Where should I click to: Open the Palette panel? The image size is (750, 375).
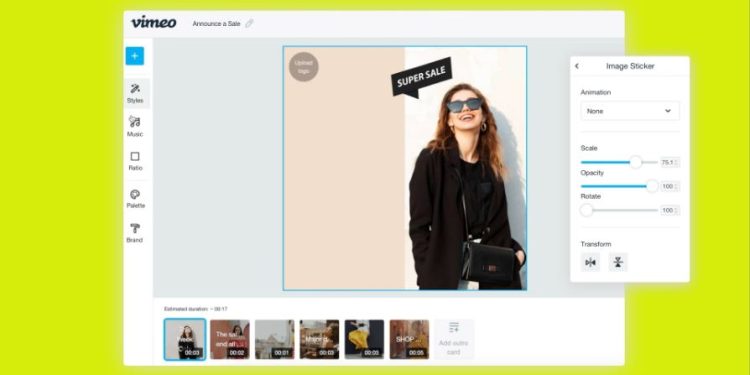[x=135, y=199]
